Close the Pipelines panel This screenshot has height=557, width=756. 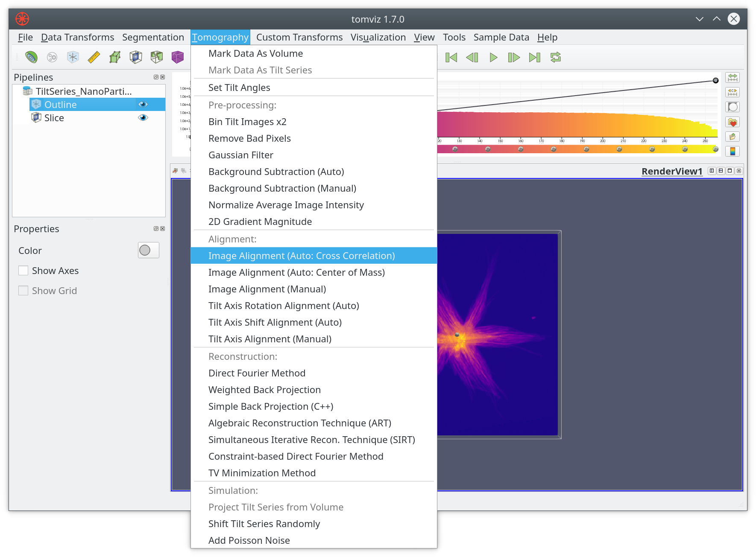coord(162,77)
